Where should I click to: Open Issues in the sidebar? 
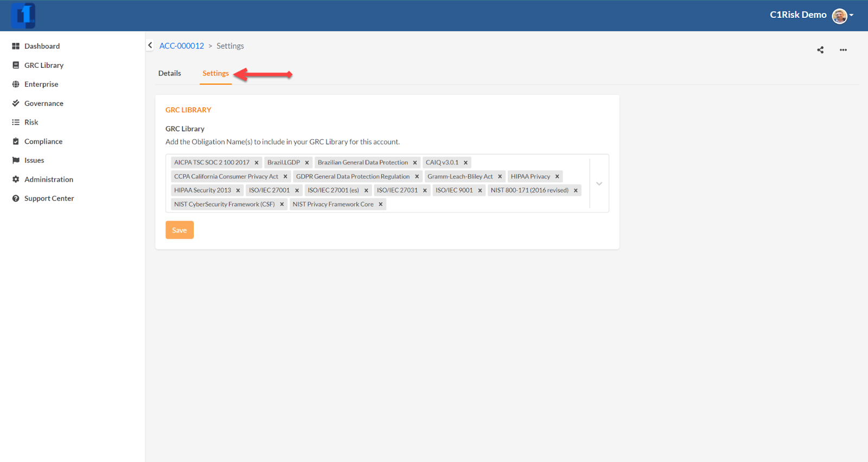point(34,160)
